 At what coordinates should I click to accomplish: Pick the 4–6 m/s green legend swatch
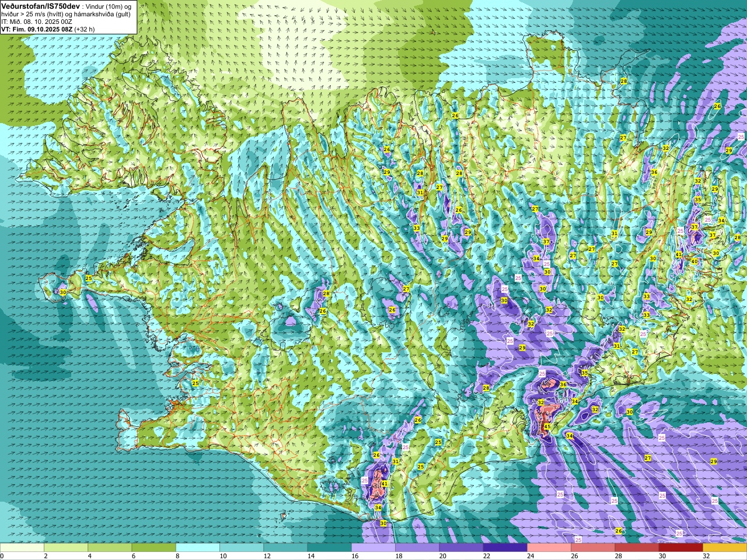110,548
